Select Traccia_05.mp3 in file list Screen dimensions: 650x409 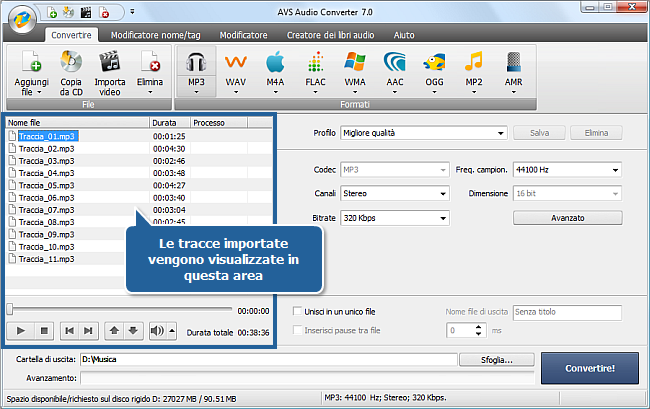coord(46,185)
